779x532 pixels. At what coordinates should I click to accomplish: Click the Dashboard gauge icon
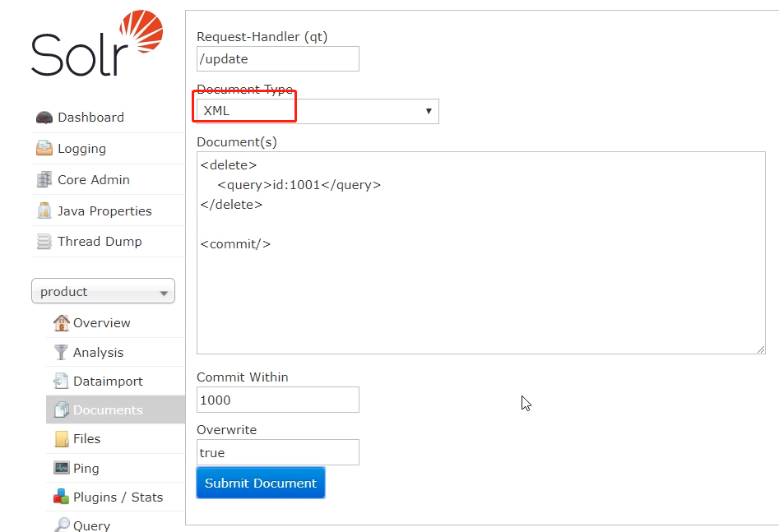[x=44, y=118]
